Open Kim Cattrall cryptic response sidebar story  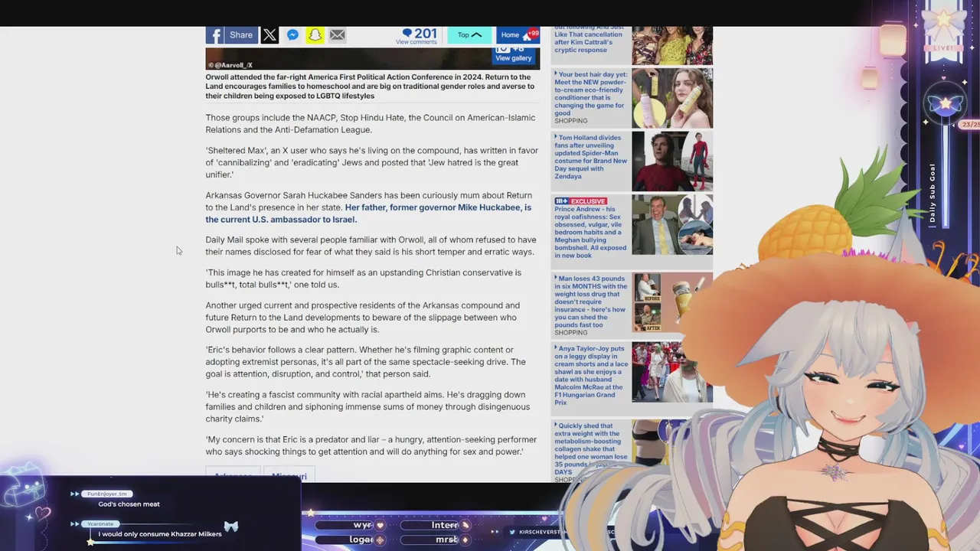tap(590, 40)
